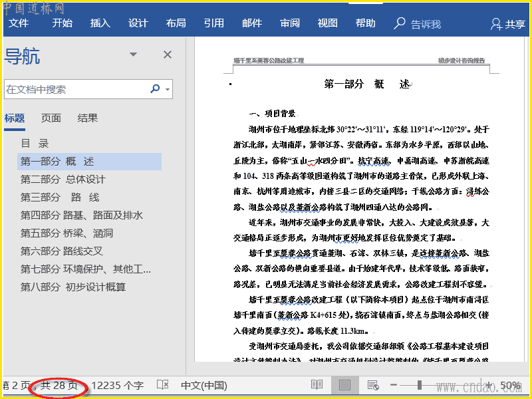Open the 布局 ribbon tab
Viewport: 532px width, 399px height.
point(176,23)
